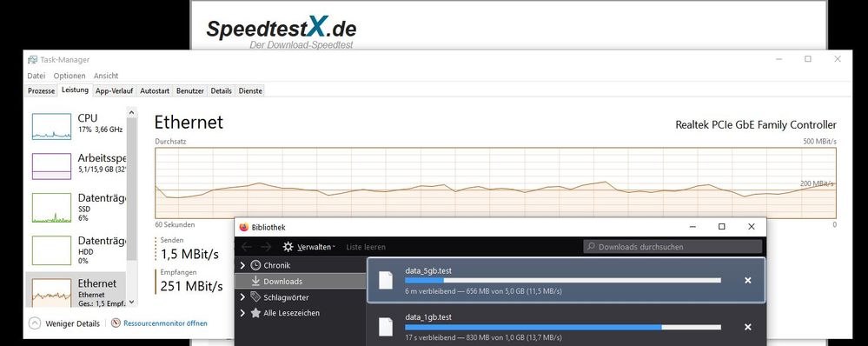Click the Ethernet throughput graph
This screenshot has width=868, height=346.
pyautogui.click(x=495, y=183)
